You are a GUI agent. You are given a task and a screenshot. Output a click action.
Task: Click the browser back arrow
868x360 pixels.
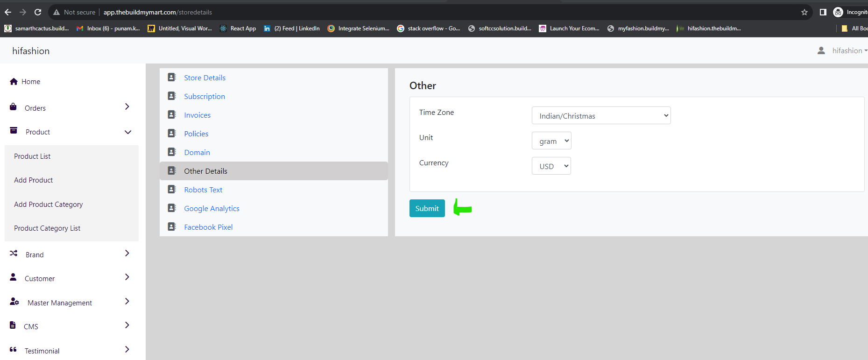coord(8,12)
